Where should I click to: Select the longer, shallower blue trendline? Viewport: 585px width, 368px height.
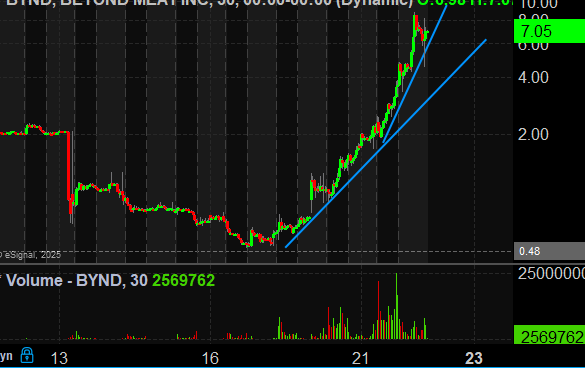[386, 143]
